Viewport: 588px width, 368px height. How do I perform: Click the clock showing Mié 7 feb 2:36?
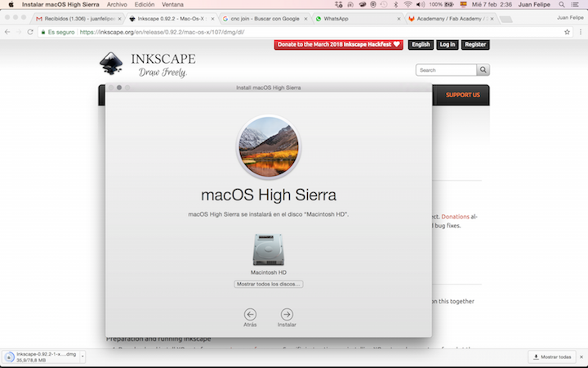point(492,5)
